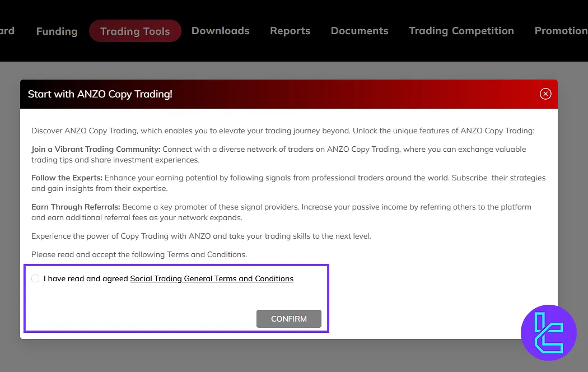This screenshot has height=372, width=588.
Task: Switch to Trading Competition page
Action: point(461,31)
